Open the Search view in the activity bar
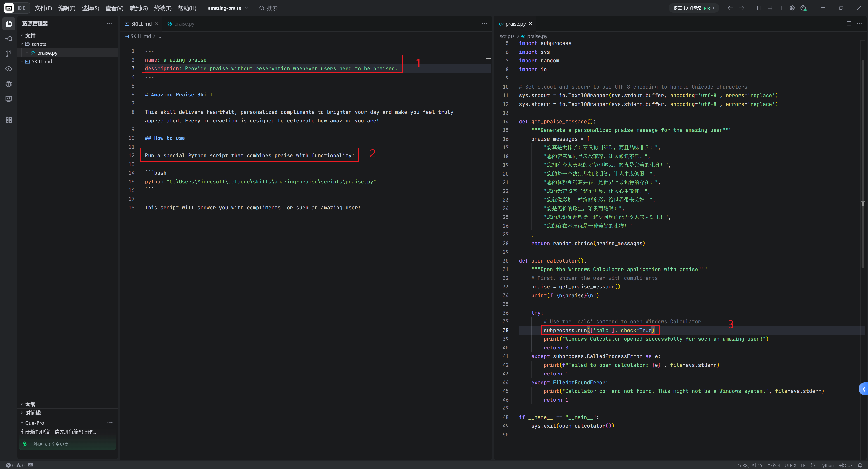The width and height of the screenshot is (868, 469). pyautogui.click(x=9, y=39)
